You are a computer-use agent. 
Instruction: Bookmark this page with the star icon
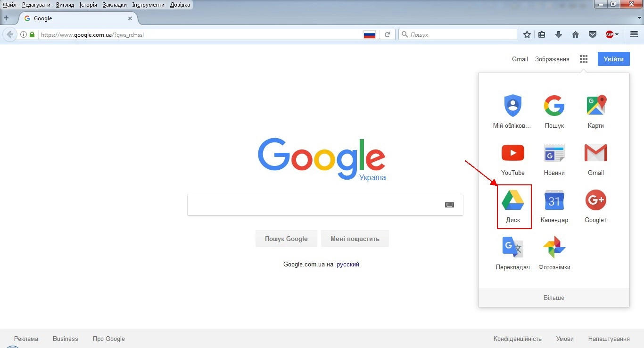click(x=527, y=34)
